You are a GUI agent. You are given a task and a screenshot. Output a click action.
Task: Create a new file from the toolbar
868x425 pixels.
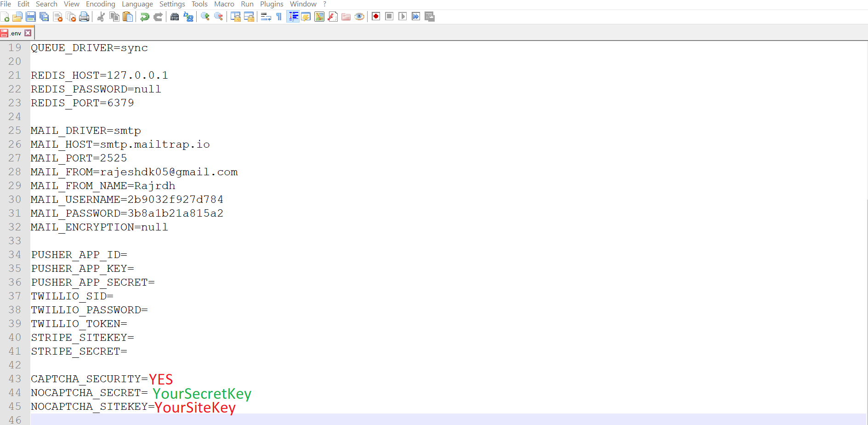point(5,17)
